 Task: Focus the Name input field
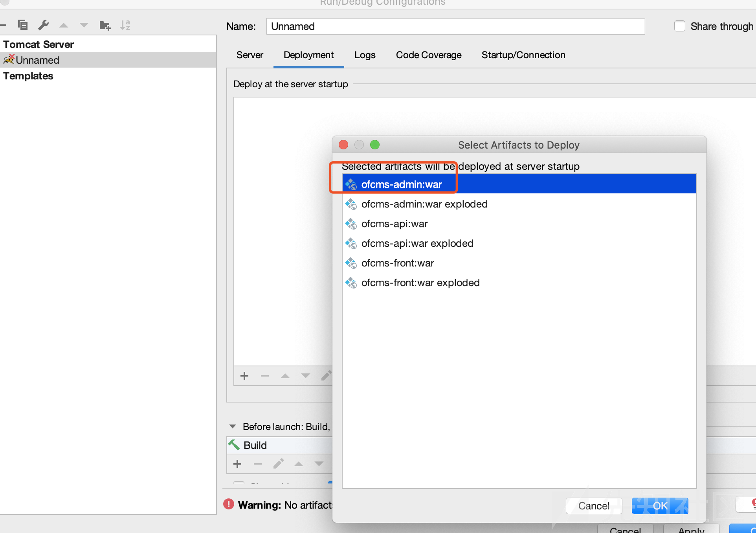[x=455, y=26]
